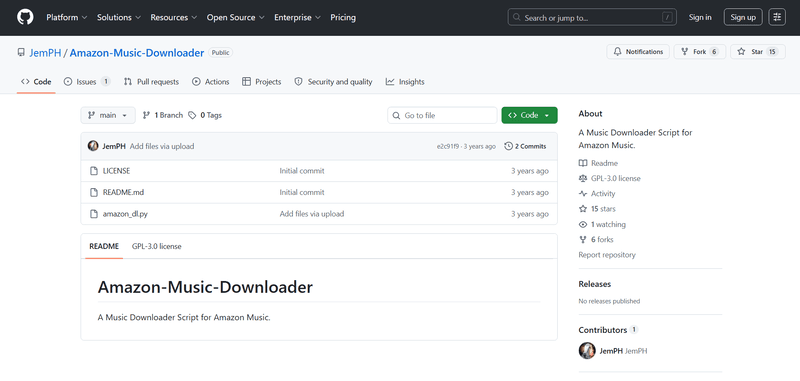The width and height of the screenshot is (800, 381).
Task: View the 2 Commits history
Action: [525, 146]
